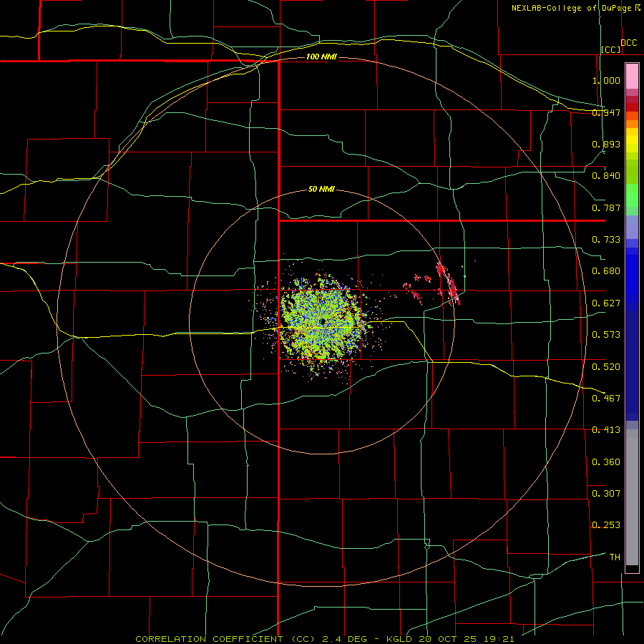
Task: Click the 0.947 color scale value
Action: 606,112
